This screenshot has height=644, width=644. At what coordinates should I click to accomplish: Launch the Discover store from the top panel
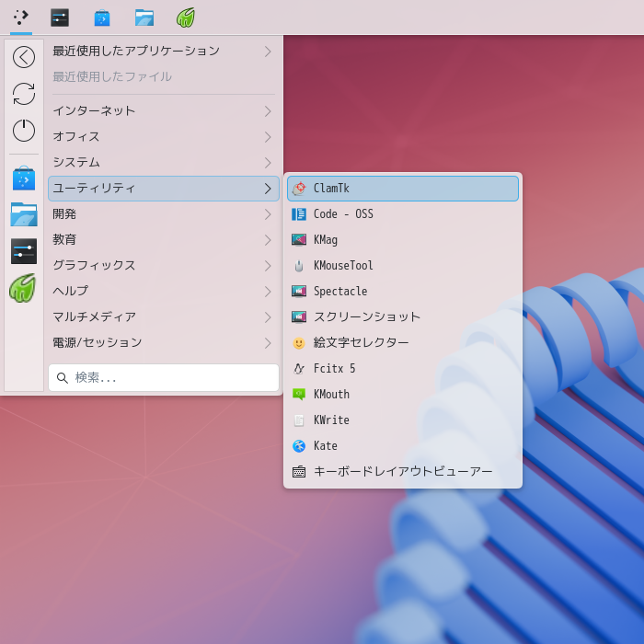102,17
